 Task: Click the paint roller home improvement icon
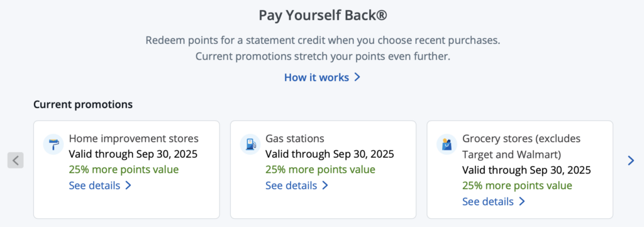point(53,144)
